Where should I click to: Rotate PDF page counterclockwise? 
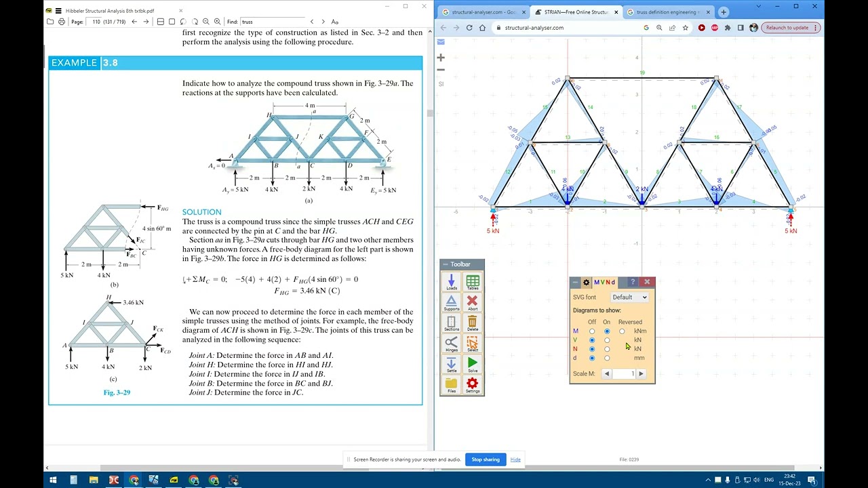point(183,22)
